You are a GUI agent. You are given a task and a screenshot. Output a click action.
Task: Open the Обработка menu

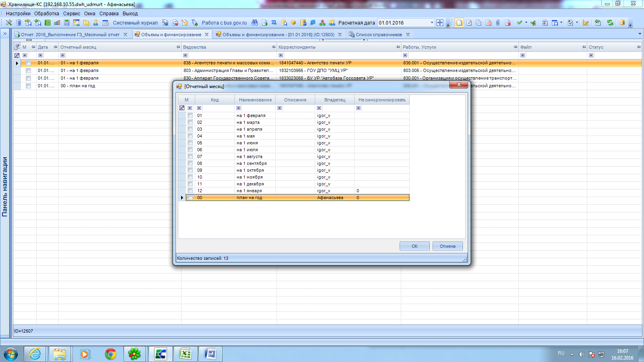(46, 14)
